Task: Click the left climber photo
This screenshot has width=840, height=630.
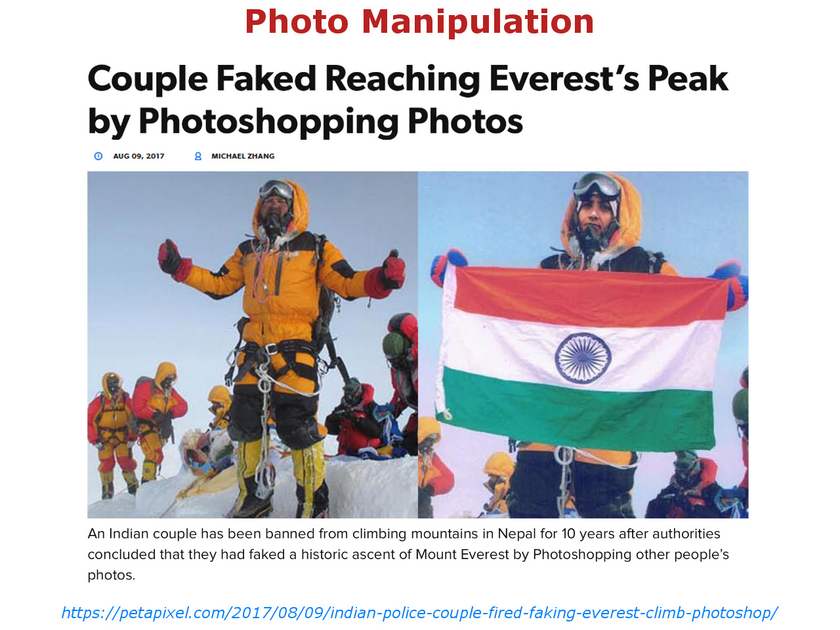Action: [x=253, y=345]
